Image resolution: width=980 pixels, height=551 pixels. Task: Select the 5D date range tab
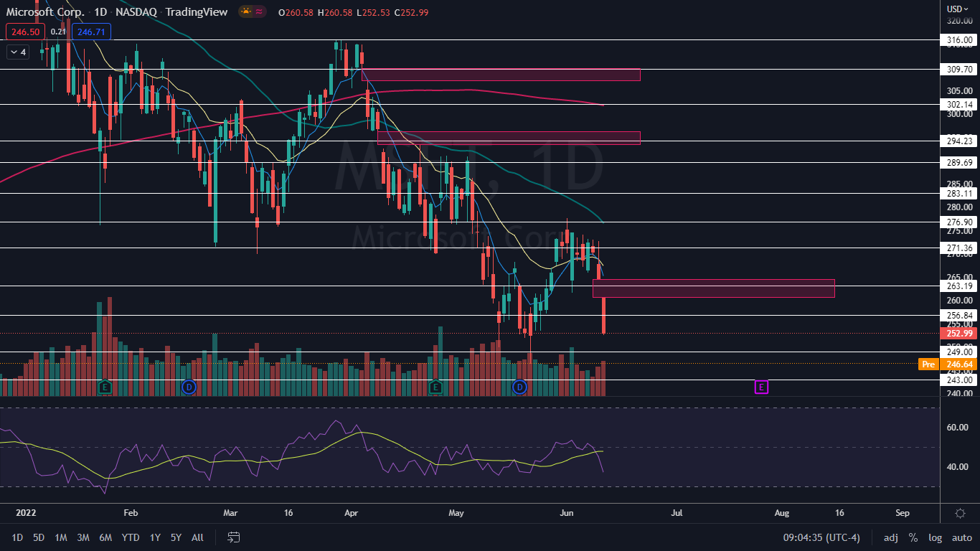pos(39,537)
